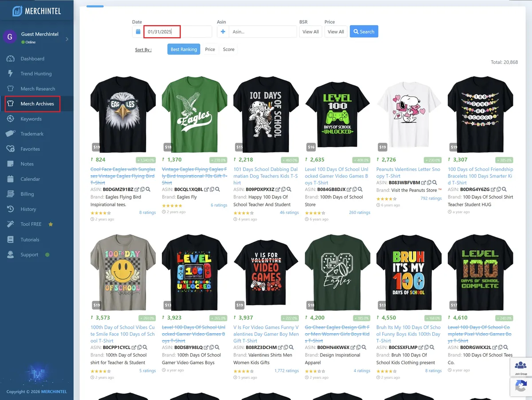Click the blue Search button
This screenshot has height=400, width=532.
point(364,32)
